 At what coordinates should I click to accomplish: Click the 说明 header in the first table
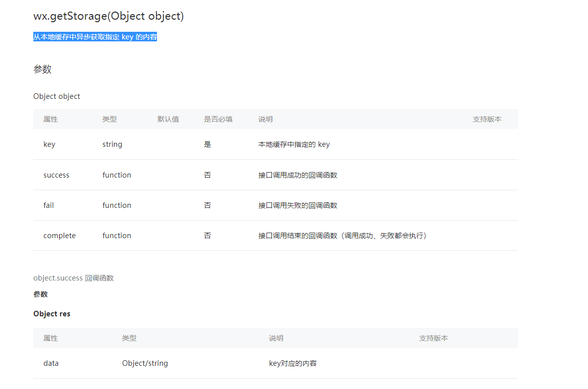(x=265, y=119)
